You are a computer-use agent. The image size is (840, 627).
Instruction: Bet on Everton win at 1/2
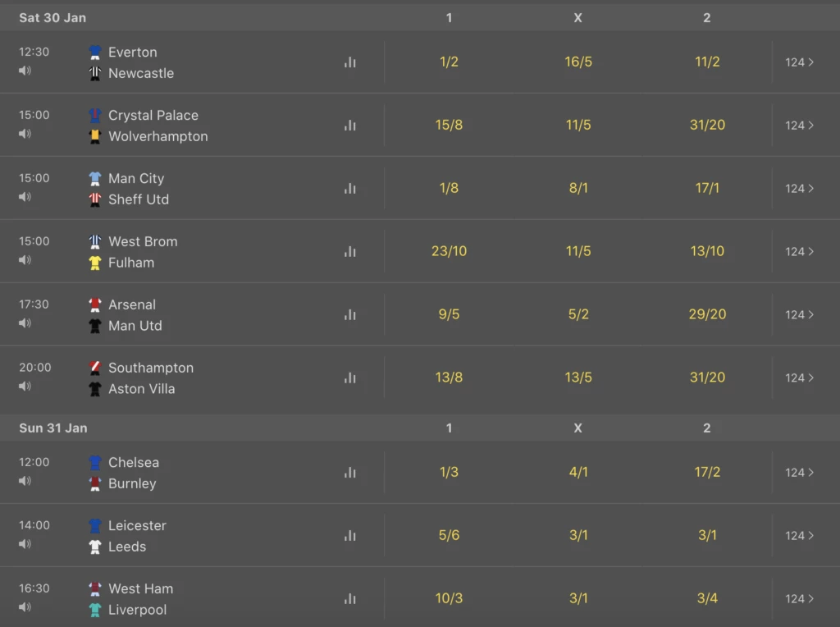[x=449, y=62]
